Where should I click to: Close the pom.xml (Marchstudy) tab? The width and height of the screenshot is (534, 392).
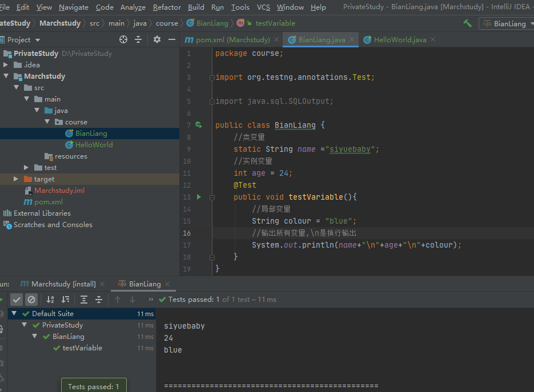click(x=276, y=39)
